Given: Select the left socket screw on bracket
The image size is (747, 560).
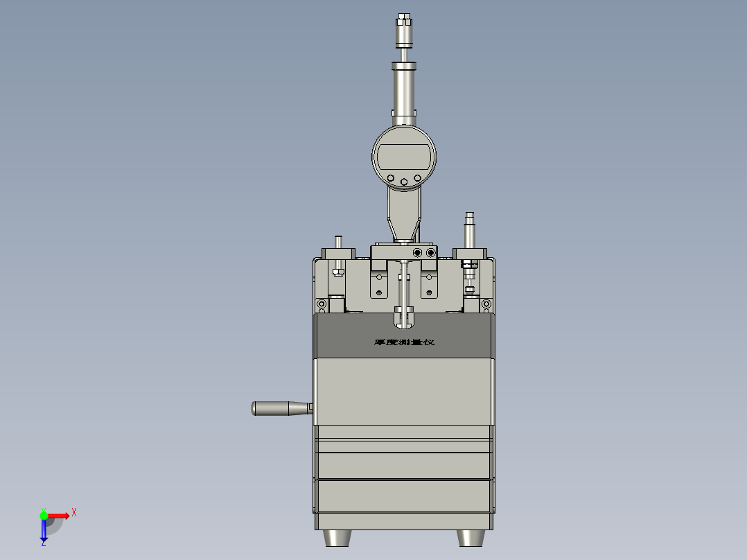Looking at the screenshot, I should click(417, 252).
